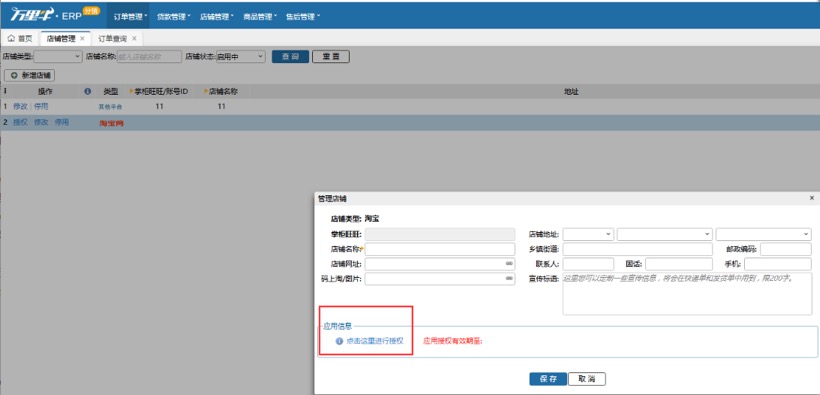Open the 售后管理 menu
Screen dimensions: 820x395
302,17
